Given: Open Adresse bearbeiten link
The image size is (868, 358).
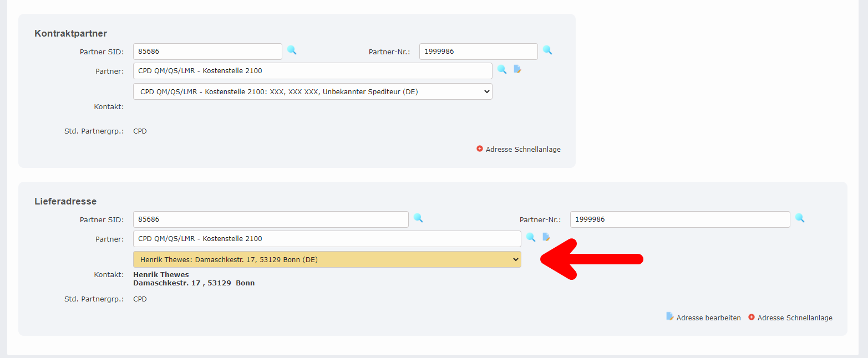Looking at the screenshot, I should point(708,318).
